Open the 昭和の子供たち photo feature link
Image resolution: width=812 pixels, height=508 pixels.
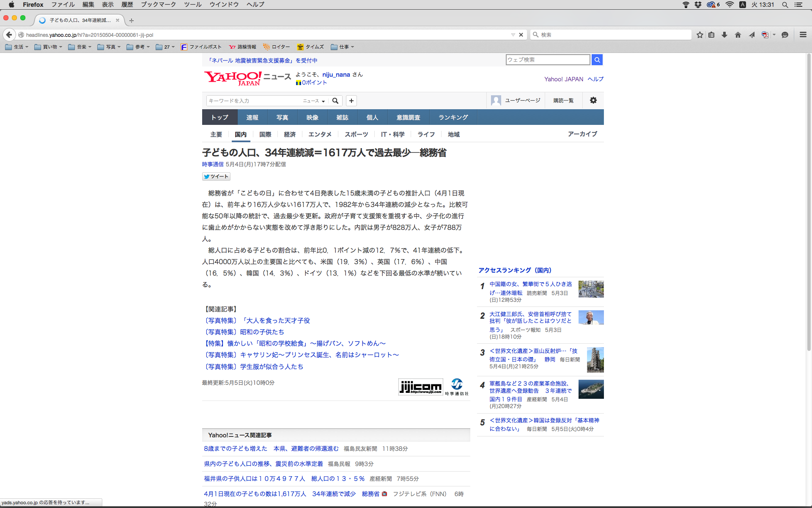pos(262,332)
